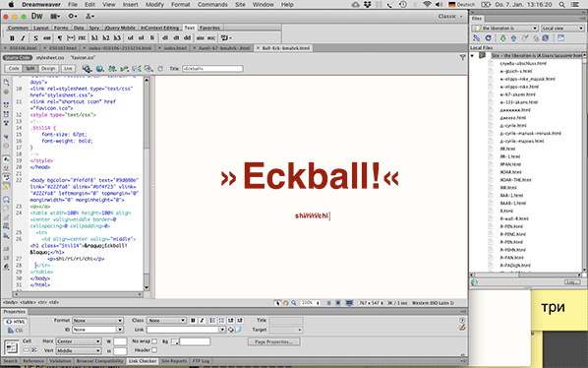Open the Classic workspace switcher

[x=450, y=16]
